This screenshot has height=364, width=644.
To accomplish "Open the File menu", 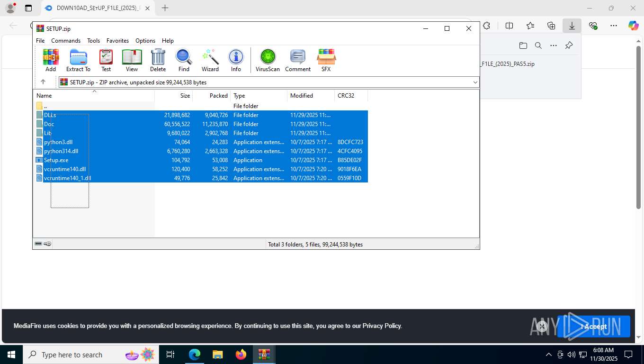I will (40, 41).
